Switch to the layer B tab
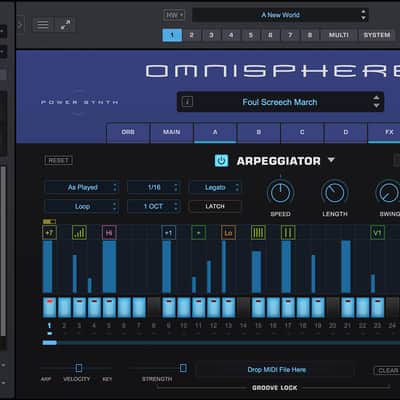The height and width of the screenshot is (400, 400). pos(259,132)
